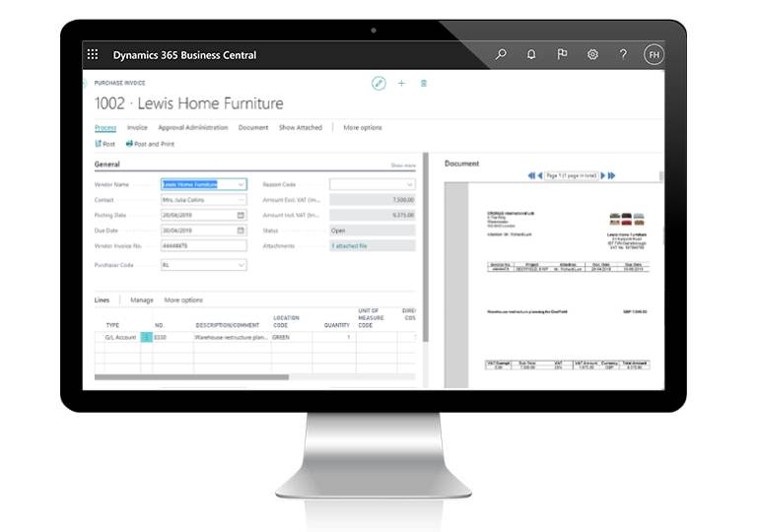The width and height of the screenshot is (759, 532).
Task: Open the notifications bell
Action: [x=531, y=55]
